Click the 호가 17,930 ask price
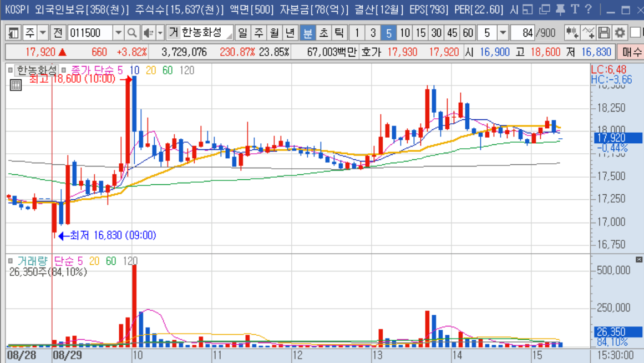644x363 pixels. tap(403, 52)
